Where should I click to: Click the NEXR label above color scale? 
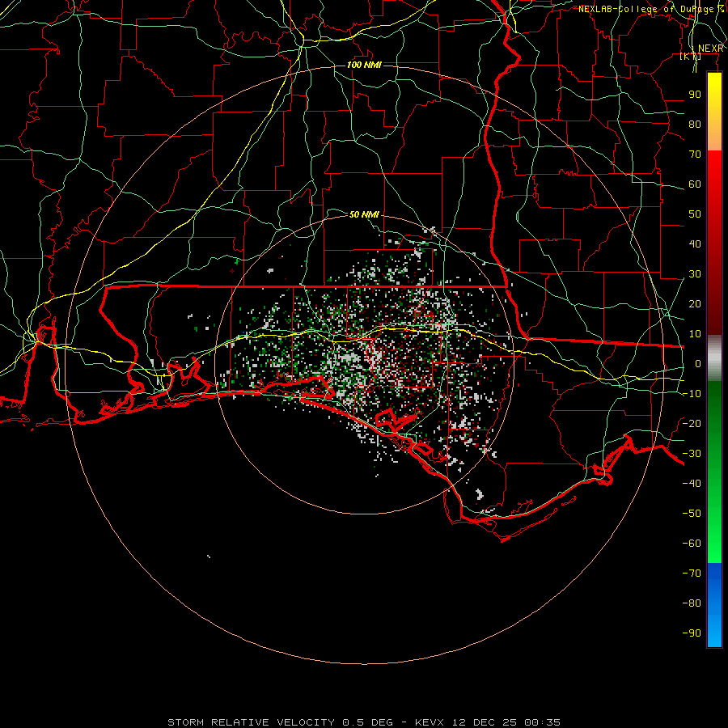pyautogui.click(x=710, y=49)
